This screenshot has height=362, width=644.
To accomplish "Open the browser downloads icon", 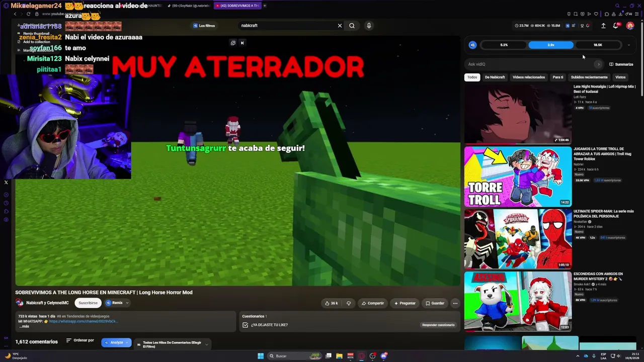I will coord(620,14).
